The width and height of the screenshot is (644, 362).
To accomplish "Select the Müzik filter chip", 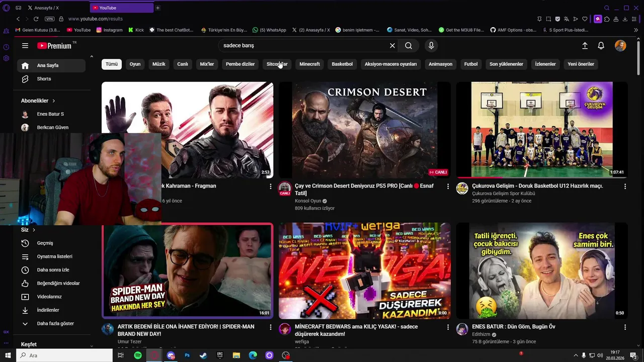I will pos(159,64).
